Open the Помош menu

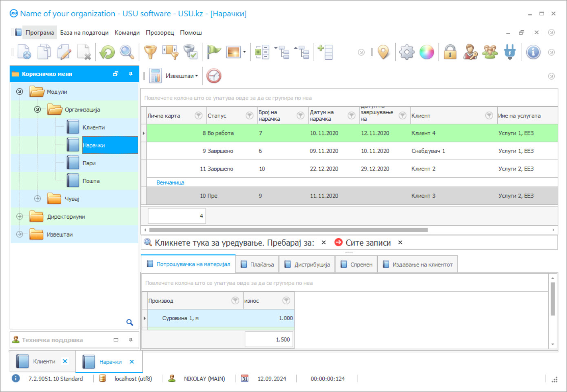click(x=191, y=32)
